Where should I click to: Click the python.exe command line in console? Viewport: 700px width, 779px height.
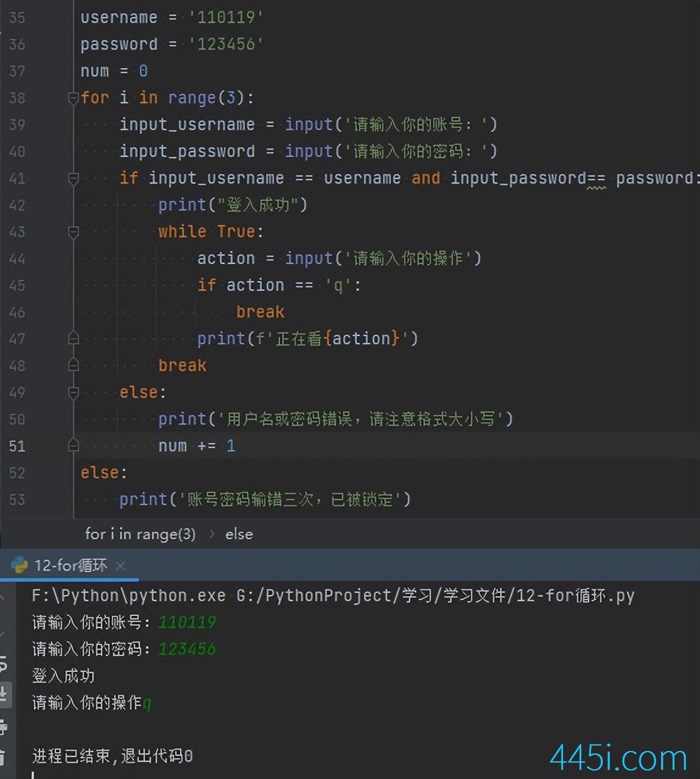[x=333, y=595]
